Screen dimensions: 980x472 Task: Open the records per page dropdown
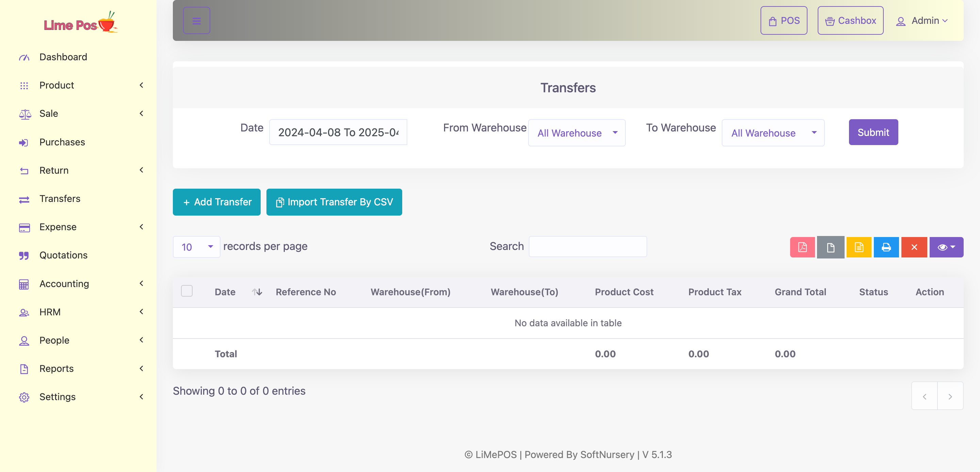click(196, 247)
